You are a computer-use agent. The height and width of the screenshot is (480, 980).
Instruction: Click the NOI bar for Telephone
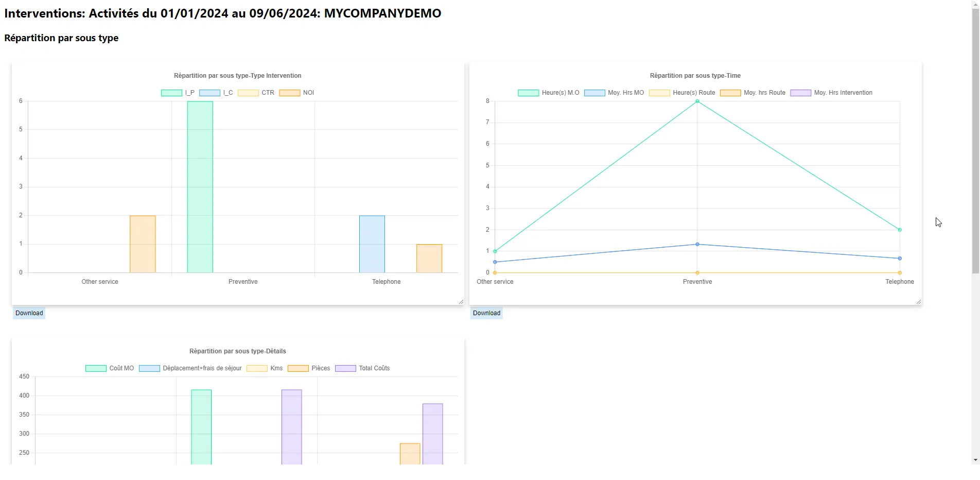click(429, 259)
